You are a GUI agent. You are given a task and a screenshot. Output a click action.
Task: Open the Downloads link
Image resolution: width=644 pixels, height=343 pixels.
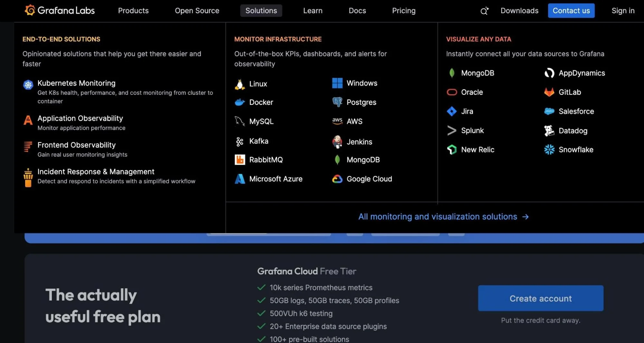[x=519, y=11]
